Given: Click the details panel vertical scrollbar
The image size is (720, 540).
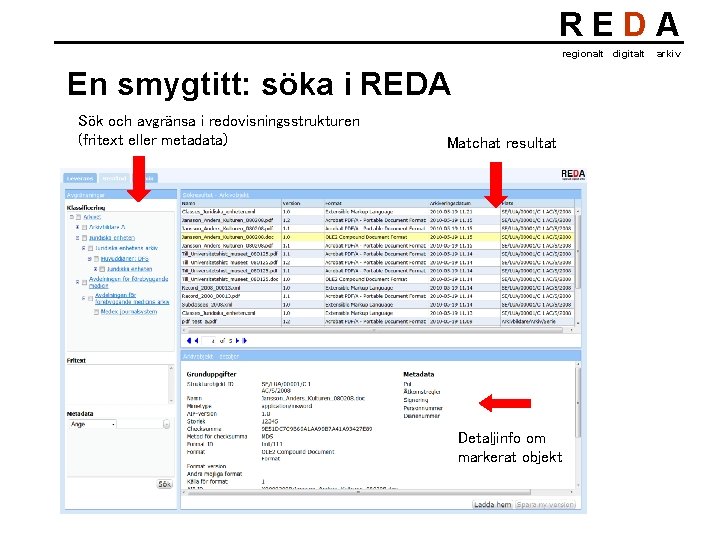Looking at the screenshot, I should click(578, 425).
